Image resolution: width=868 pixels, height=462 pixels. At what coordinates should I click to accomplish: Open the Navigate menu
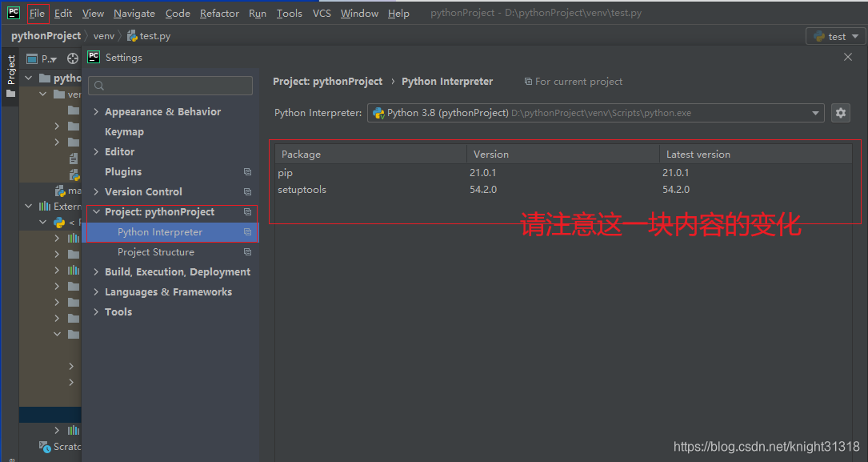[134, 14]
